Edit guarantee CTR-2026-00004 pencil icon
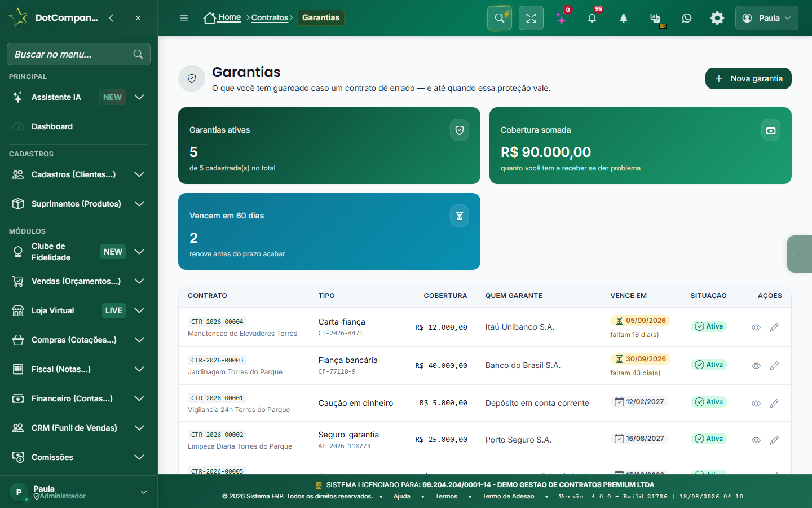Viewport: 812px width, 508px height. pyautogui.click(x=774, y=327)
